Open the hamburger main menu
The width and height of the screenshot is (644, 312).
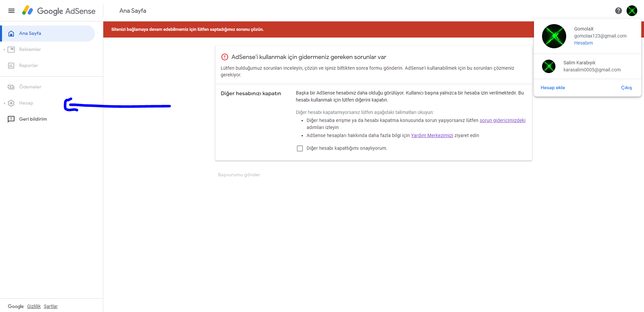point(11,11)
